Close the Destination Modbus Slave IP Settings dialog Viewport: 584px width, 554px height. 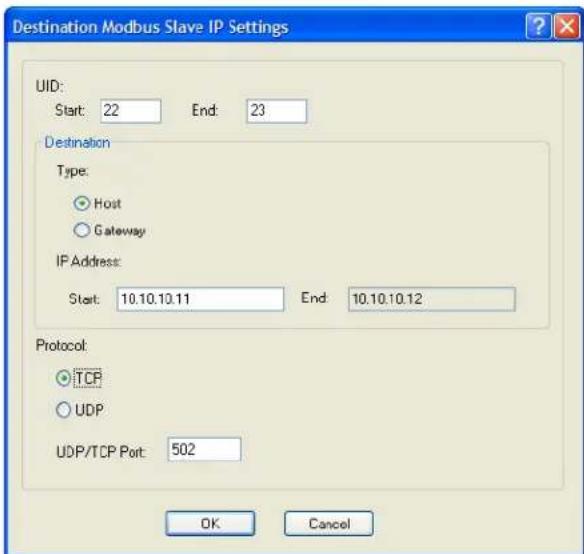(x=567, y=26)
